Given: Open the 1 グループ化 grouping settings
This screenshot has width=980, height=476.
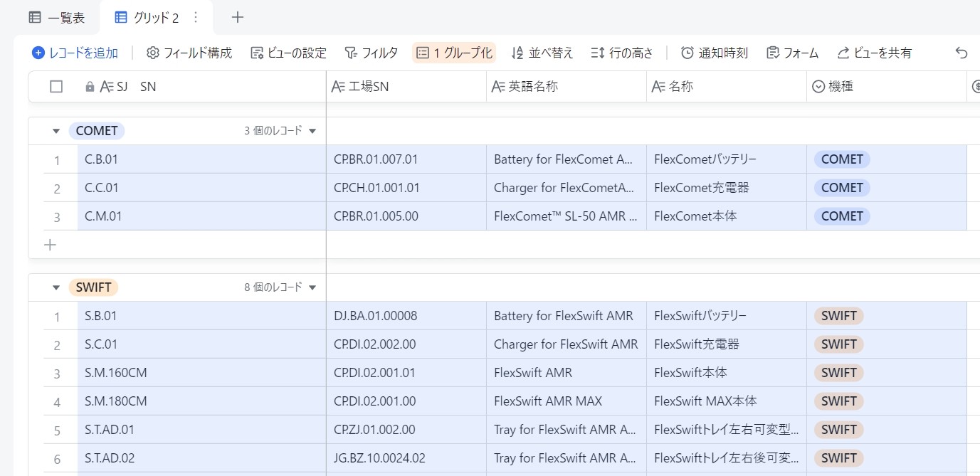Looking at the screenshot, I should tap(454, 53).
